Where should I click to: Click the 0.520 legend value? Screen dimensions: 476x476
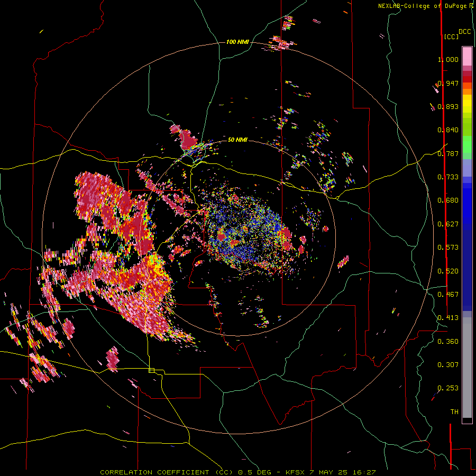(448, 271)
